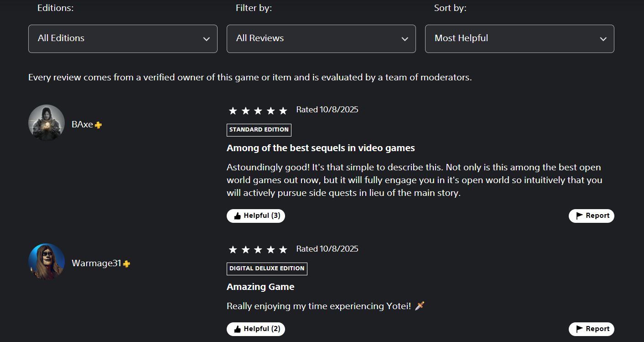Click the PlayStation Plus icon beside BAxe
Image resolution: width=644 pixels, height=342 pixels.
99,125
